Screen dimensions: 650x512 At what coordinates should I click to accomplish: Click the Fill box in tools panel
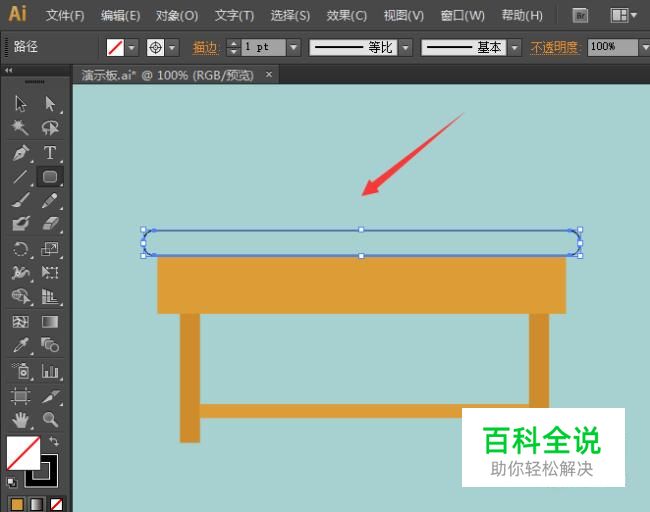tap(23, 453)
